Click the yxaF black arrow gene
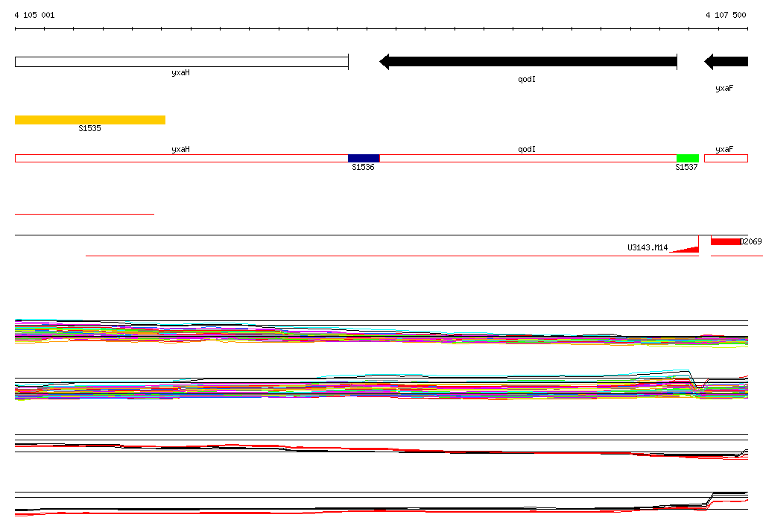The width and height of the screenshot is (763, 532). pyautogui.click(x=726, y=62)
